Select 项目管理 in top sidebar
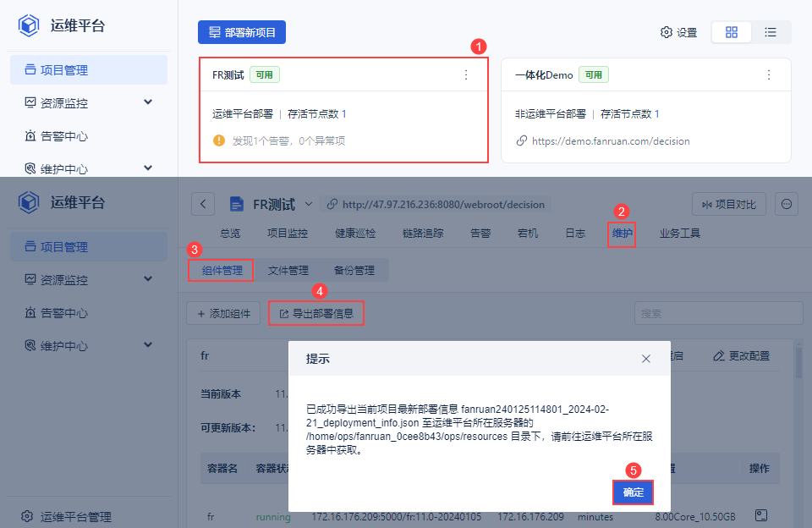This screenshot has width=812, height=528. tap(89, 70)
